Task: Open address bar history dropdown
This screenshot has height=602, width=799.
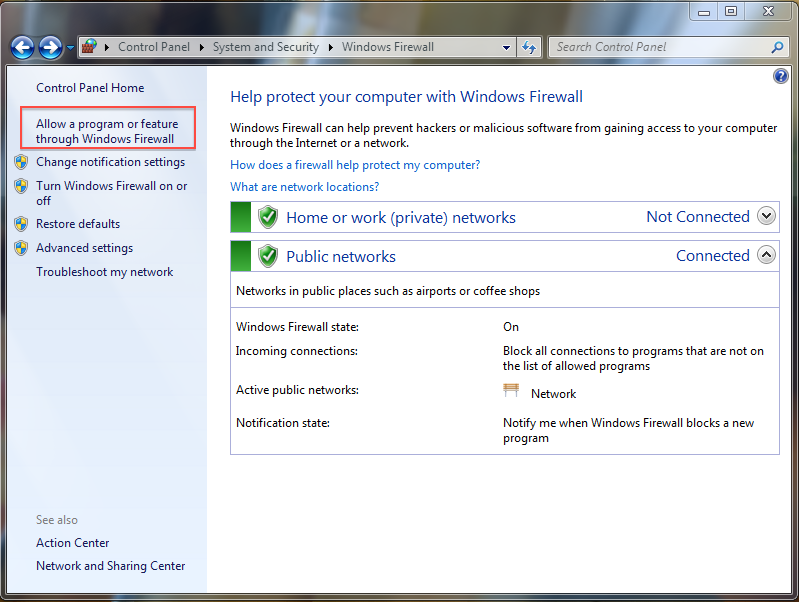Action: pyautogui.click(x=506, y=47)
